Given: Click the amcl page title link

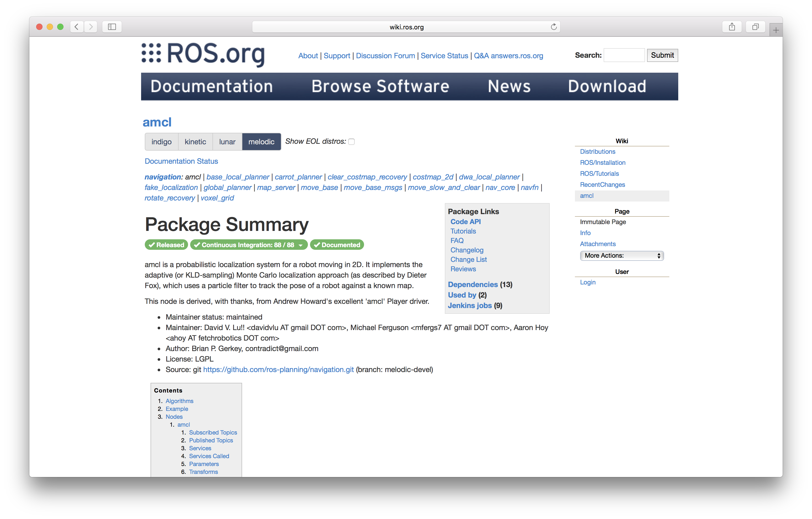Looking at the screenshot, I should (157, 122).
